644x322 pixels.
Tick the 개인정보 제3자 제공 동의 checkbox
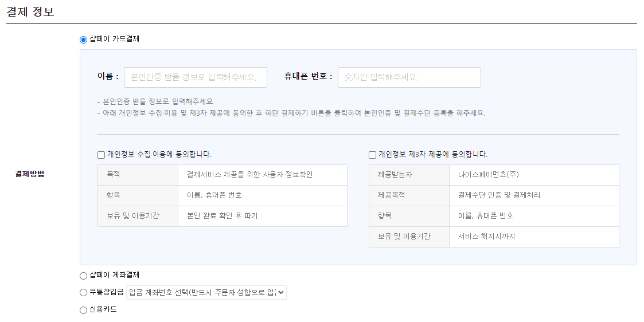[373, 155]
